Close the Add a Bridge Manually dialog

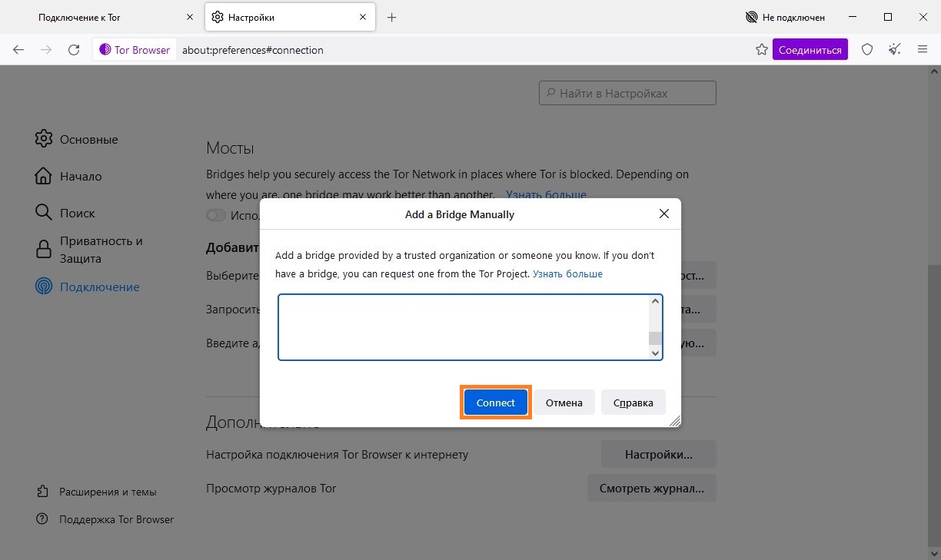(664, 214)
